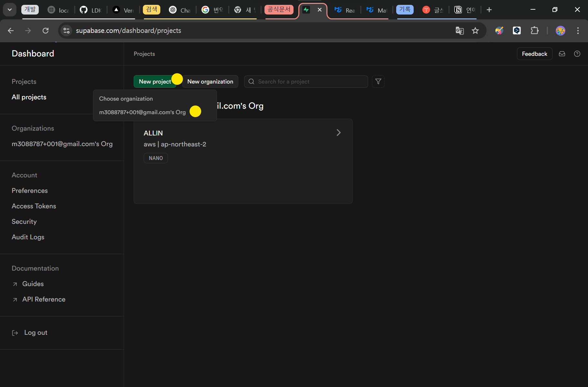Screen dimensions: 588x387
Task: Click the filter funnel icon
Action: tap(378, 82)
